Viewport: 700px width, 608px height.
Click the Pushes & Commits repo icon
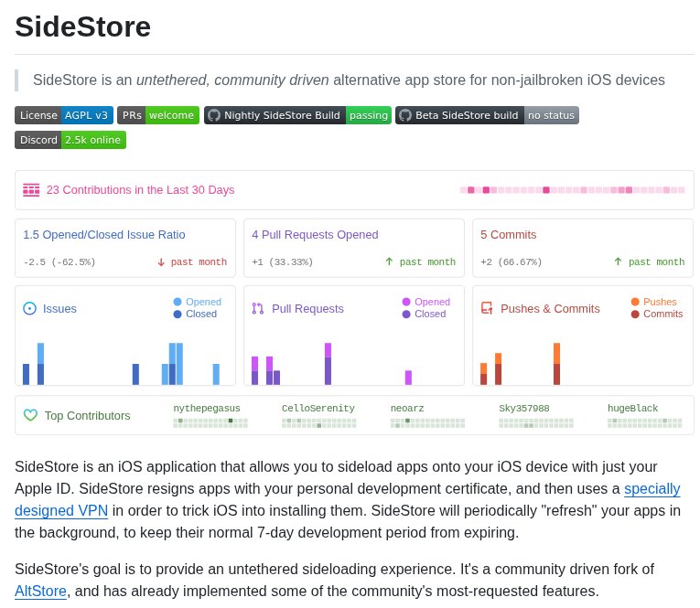(x=487, y=309)
